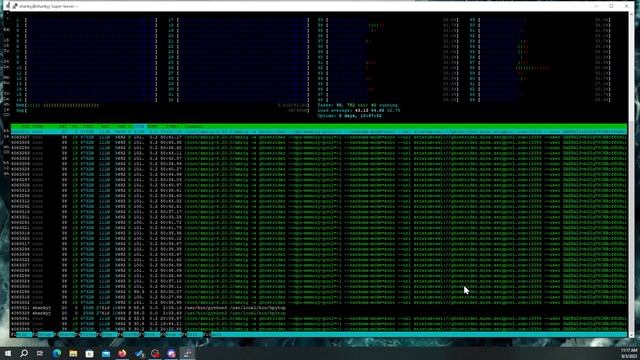The width and height of the screenshot is (640, 360).
Task: Open the Windows Start menu
Action: click(8, 353)
